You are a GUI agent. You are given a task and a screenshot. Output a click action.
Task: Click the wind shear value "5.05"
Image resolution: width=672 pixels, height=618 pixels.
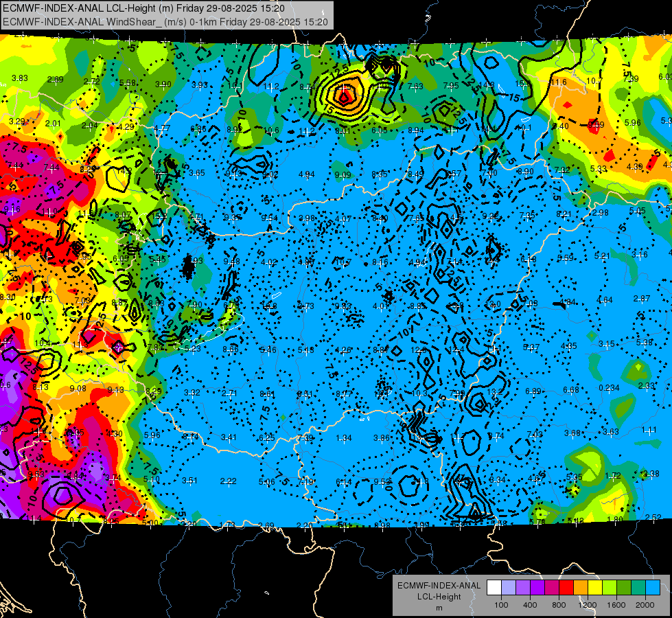(637, 211)
